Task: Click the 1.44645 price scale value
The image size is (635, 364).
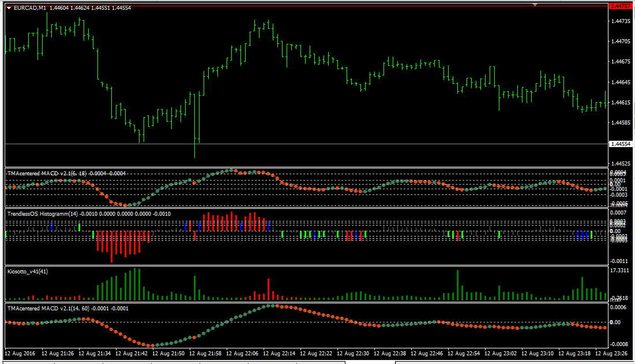Action: pyautogui.click(x=621, y=82)
